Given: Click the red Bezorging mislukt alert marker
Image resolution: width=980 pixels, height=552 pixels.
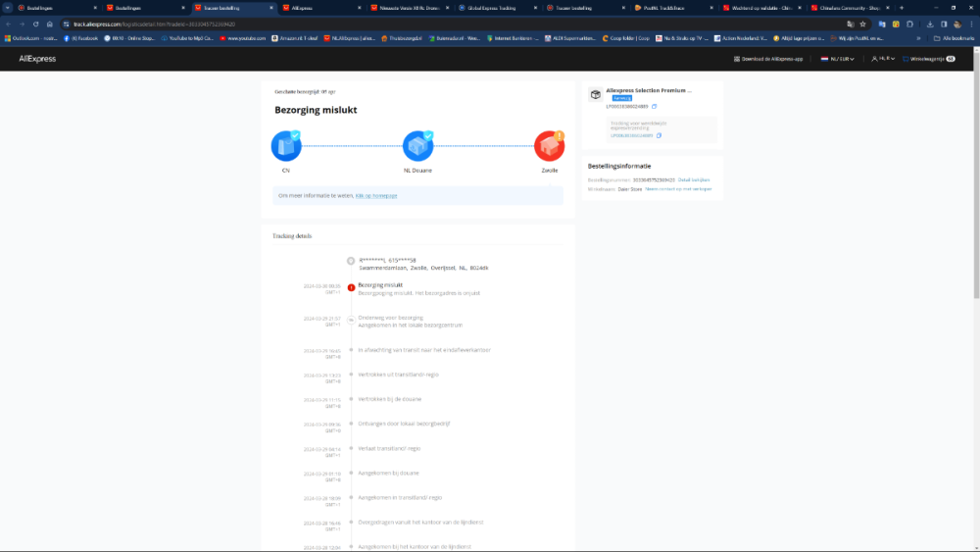Looking at the screenshot, I should click(x=351, y=287).
